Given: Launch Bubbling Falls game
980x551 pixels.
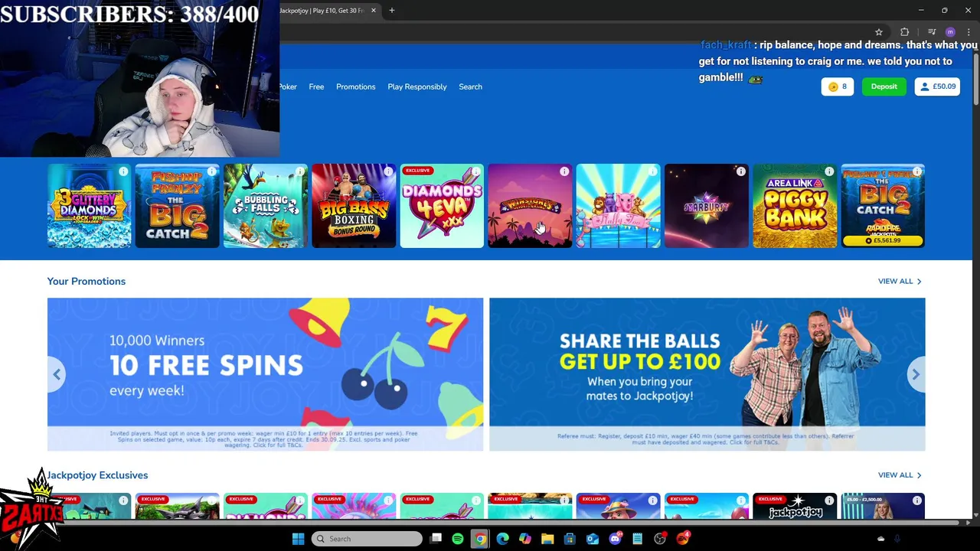Looking at the screenshot, I should 266,206.
